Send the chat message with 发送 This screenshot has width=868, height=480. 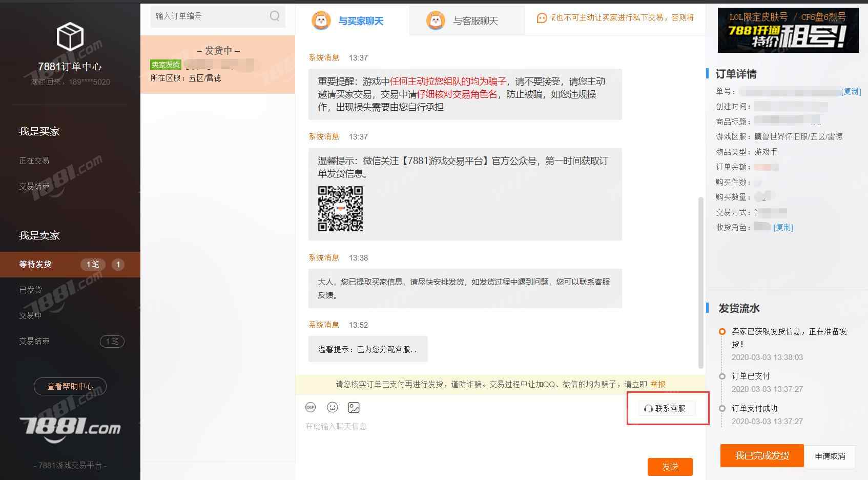tap(670, 467)
